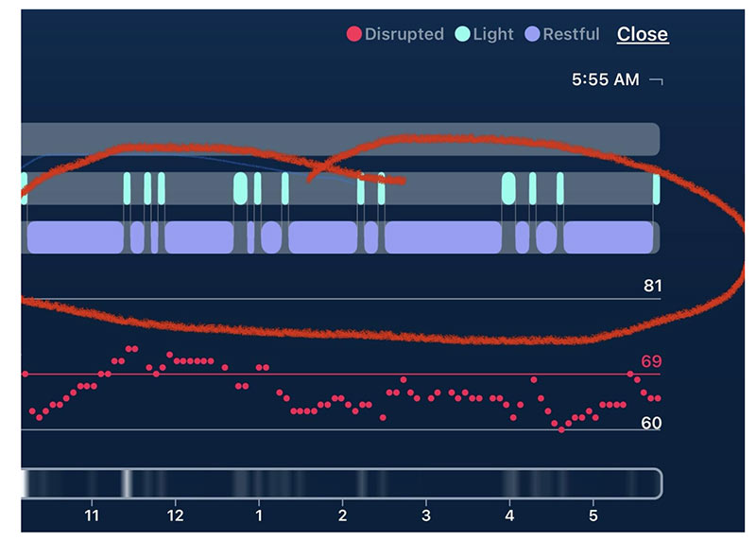The width and height of the screenshot is (756, 541).
Task: Close the sleep detail view
Action: coord(643,34)
